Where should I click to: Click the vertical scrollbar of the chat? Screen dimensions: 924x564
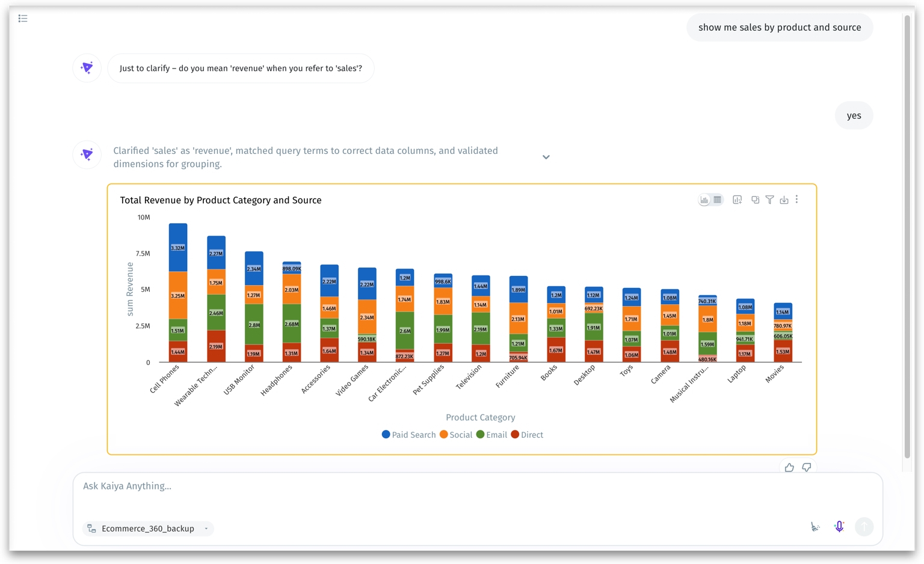(908, 238)
